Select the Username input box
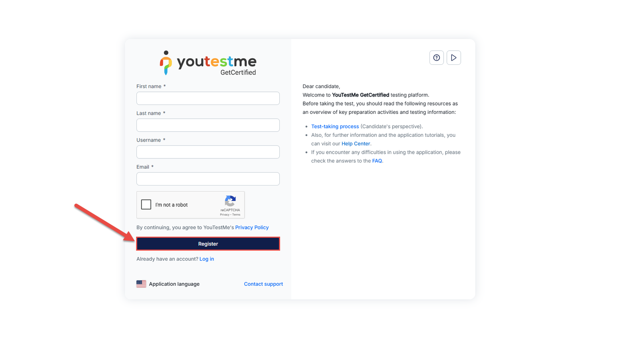The height and width of the screenshot is (338, 644). (208, 152)
